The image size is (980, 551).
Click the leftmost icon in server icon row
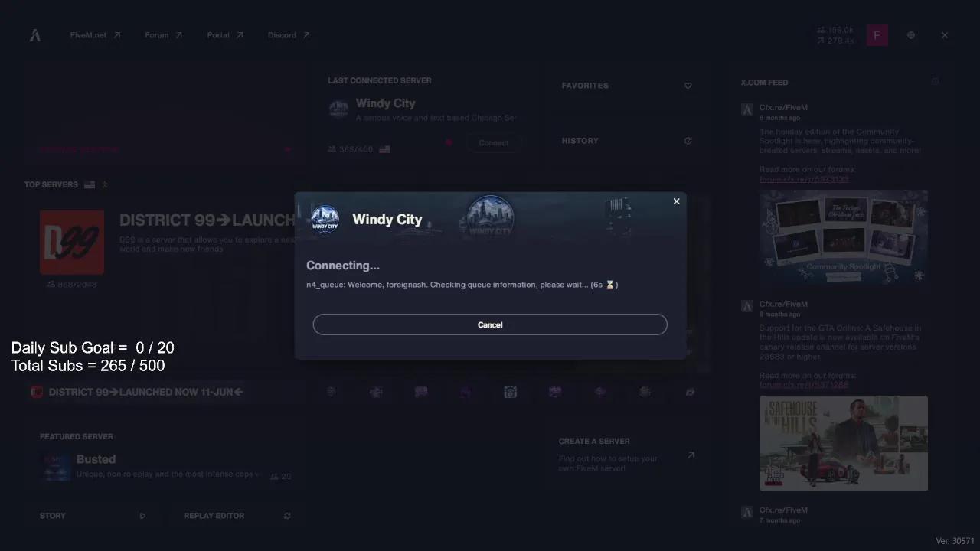pyautogui.click(x=331, y=392)
